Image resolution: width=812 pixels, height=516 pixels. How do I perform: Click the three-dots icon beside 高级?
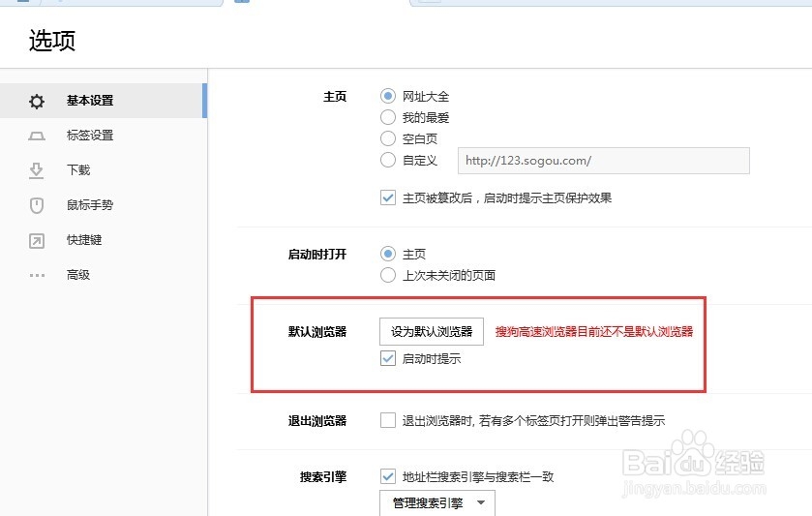pyautogui.click(x=37, y=275)
